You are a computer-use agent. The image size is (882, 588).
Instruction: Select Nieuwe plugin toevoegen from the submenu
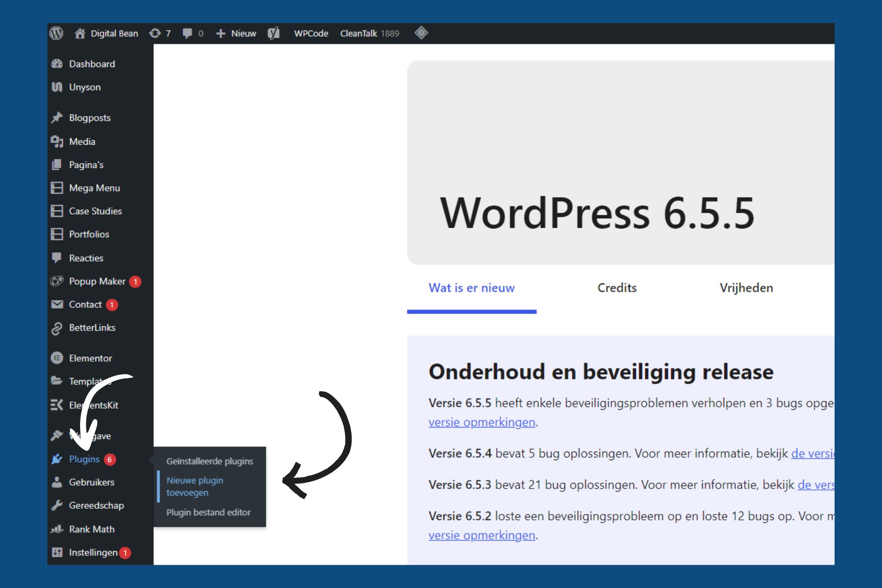[x=195, y=486]
